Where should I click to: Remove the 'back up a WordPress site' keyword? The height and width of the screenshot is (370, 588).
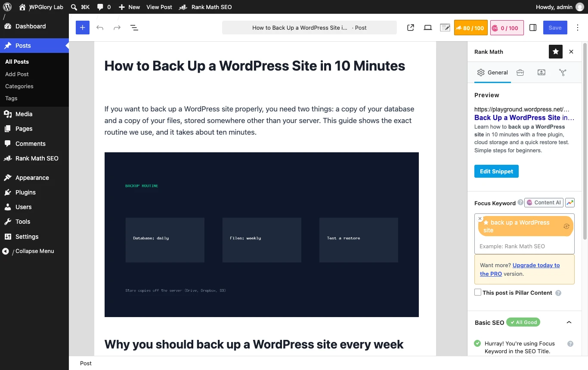(480, 219)
